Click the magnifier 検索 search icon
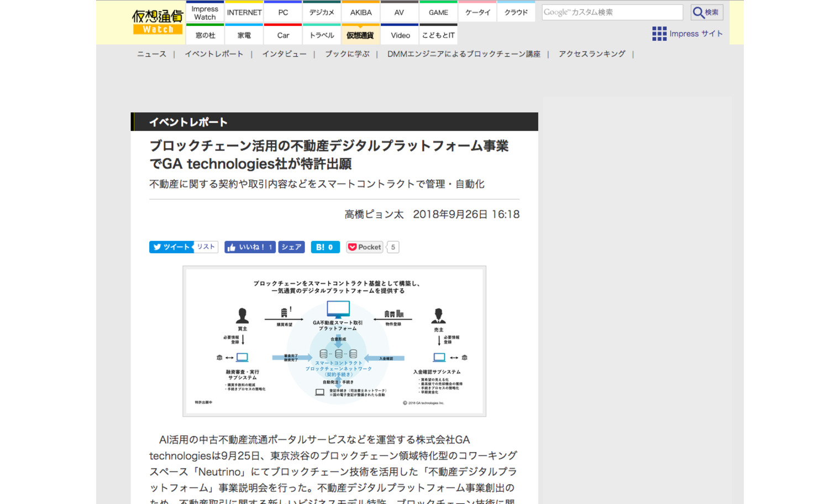 [x=706, y=12]
